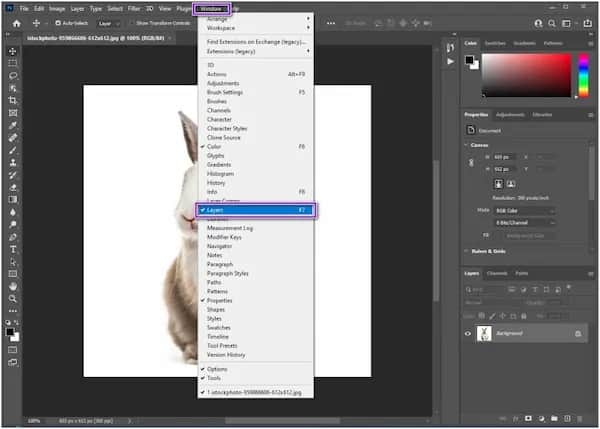Uncheck Color in the Window menu
Image resolution: width=600 pixels, height=429 pixels.
point(256,147)
